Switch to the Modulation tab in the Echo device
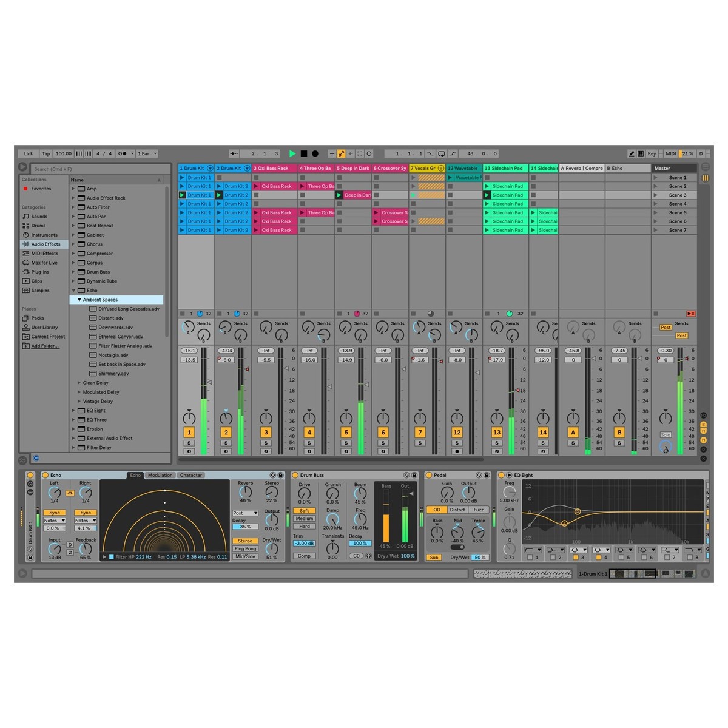The image size is (728, 728). tap(160, 475)
